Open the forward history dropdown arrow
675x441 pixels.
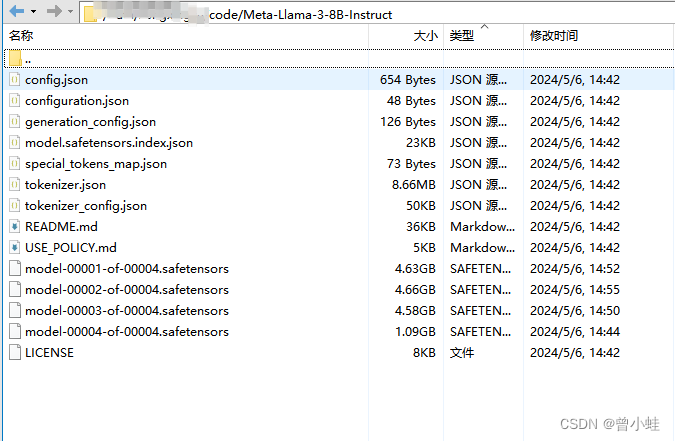pyautogui.click(x=71, y=12)
